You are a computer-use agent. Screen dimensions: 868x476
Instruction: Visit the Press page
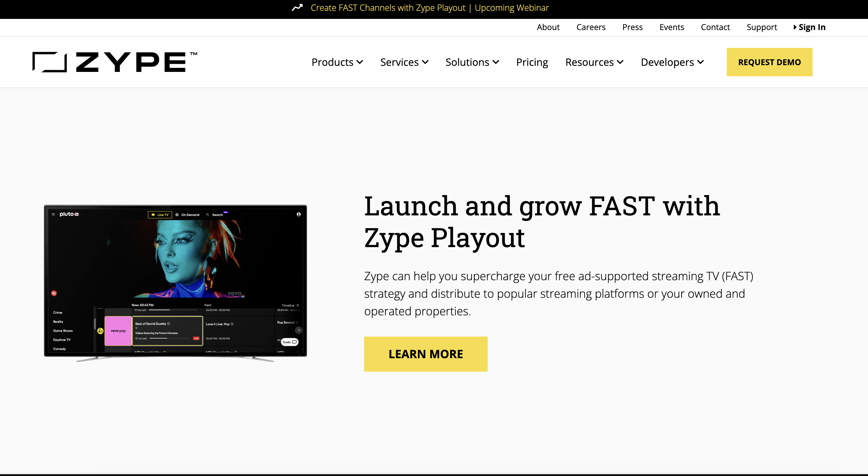pyautogui.click(x=632, y=27)
